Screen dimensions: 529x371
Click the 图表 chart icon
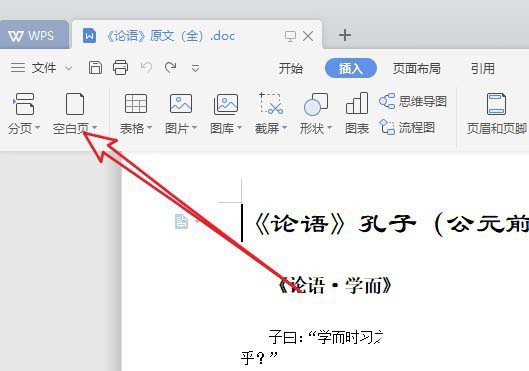pos(357,104)
